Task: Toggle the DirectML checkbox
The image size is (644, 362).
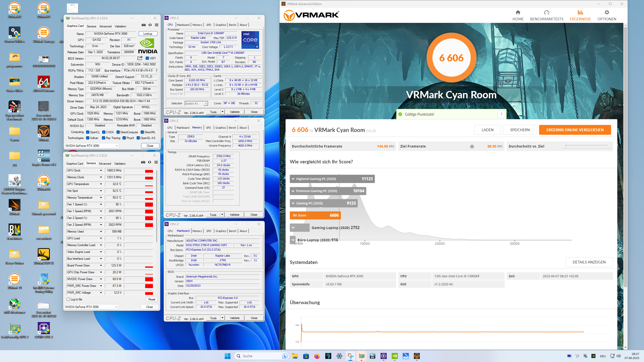Action: click(142, 132)
